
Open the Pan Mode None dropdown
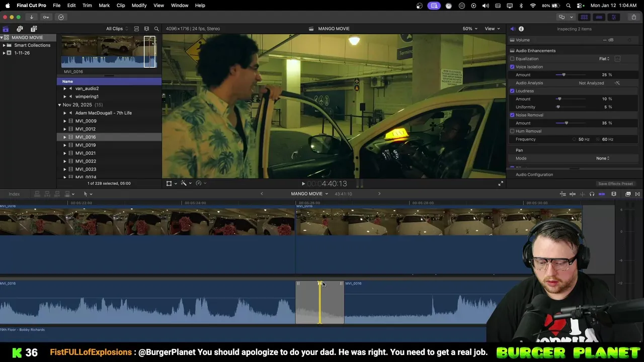click(603, 158)
